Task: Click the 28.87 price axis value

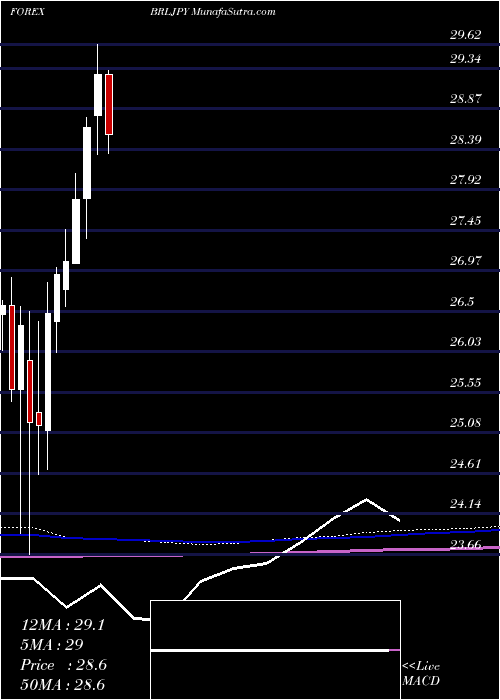Action: (465, 99)
